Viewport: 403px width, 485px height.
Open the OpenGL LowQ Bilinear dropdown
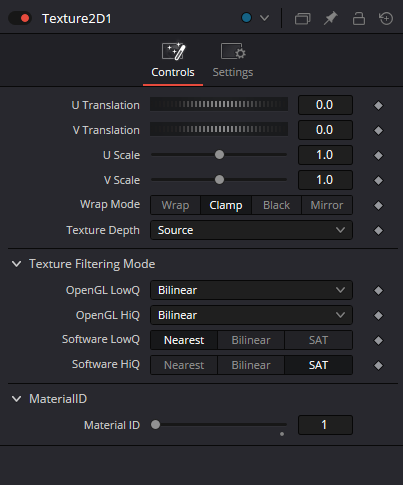pos(251,290)
